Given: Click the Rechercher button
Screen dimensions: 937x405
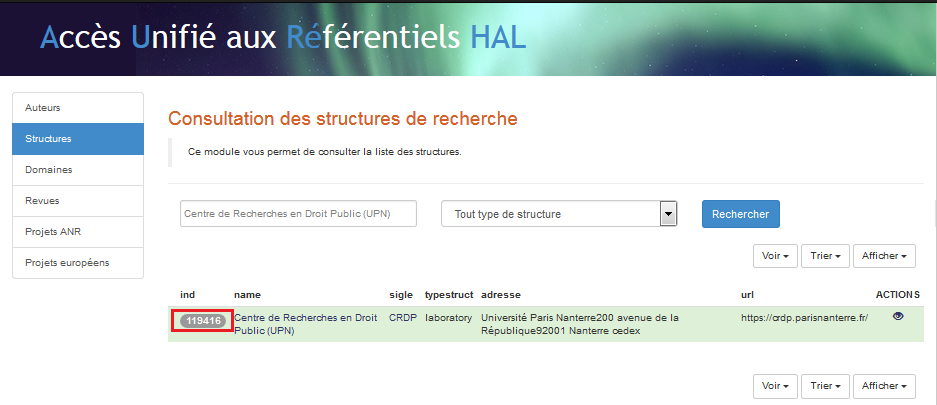Looking at the screenshot, I should [740, 214].
